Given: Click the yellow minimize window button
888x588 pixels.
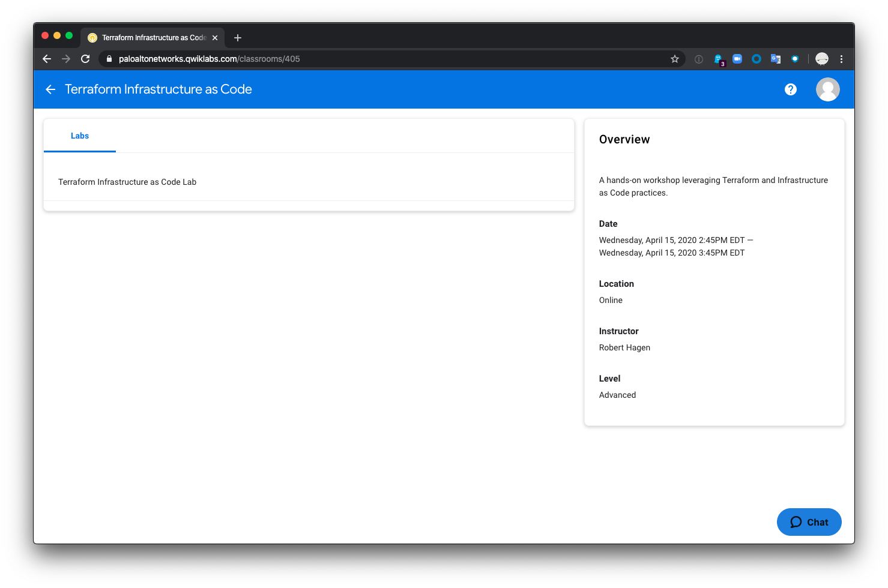Looking at the screenshot, I should click(57, 35).
